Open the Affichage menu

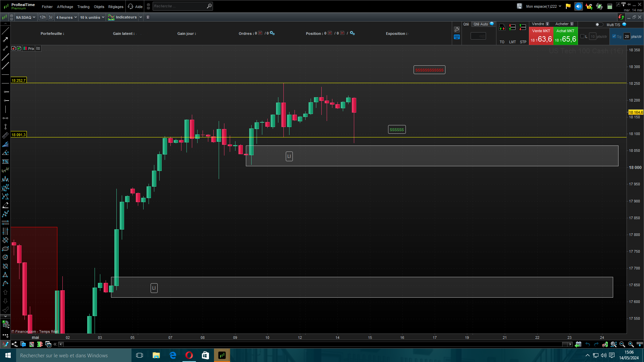65,7
